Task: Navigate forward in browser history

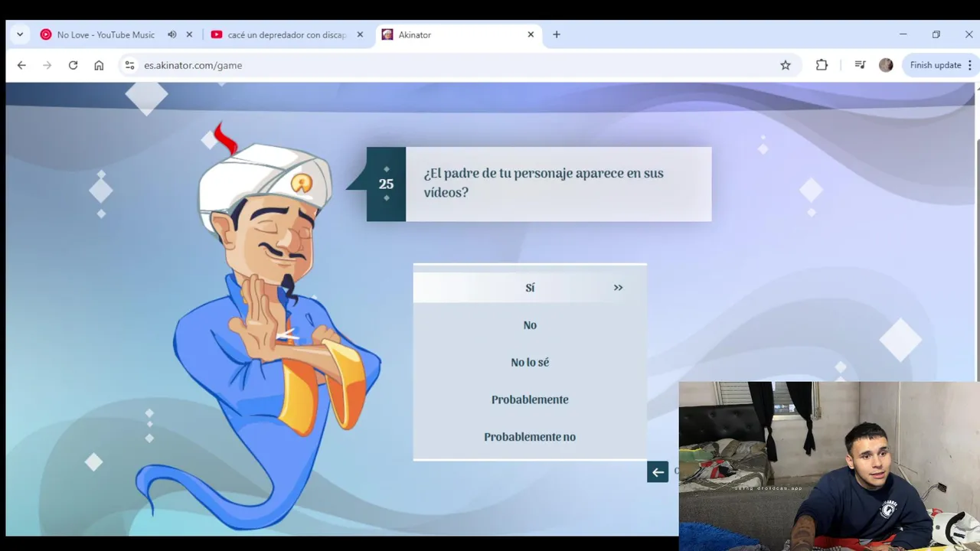Action: (x=47, y=65)
